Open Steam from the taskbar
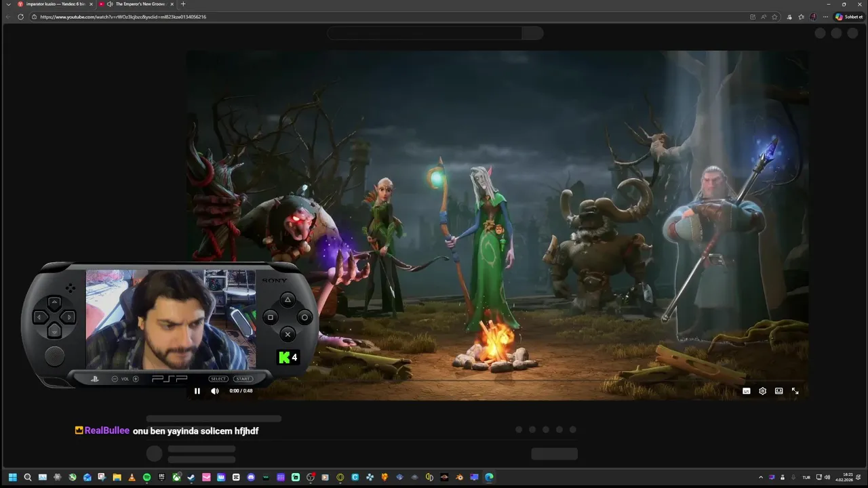Image resolution: width=868 pixels, height=488 pixels. [x=192, y=477]
